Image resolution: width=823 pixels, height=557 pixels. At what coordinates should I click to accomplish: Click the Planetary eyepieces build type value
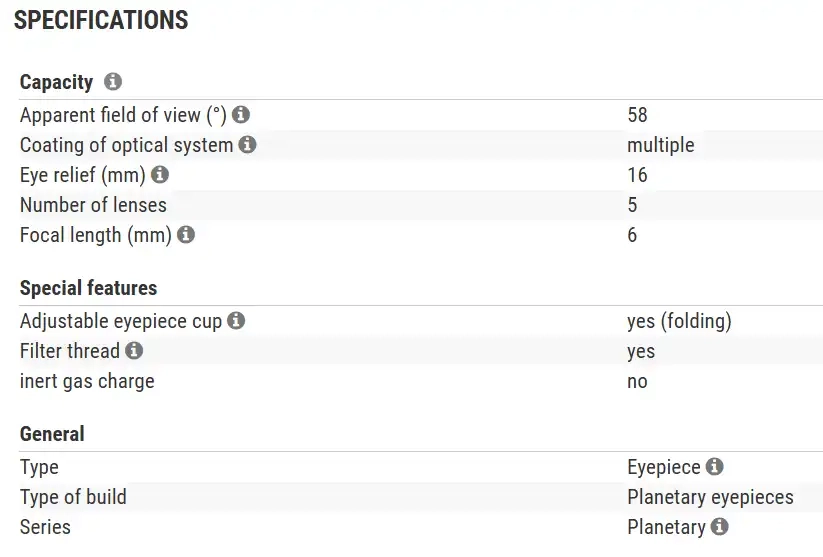(710, 497)
